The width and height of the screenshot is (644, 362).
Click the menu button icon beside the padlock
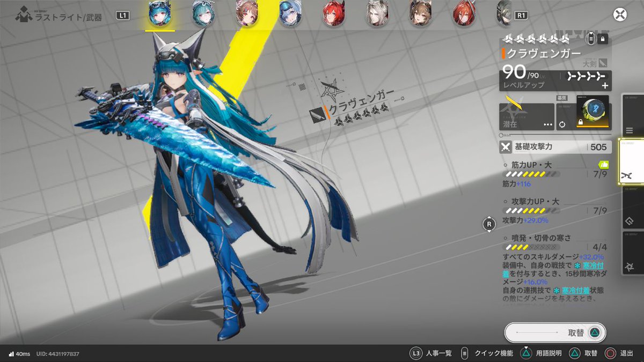pyautogui.click(x=590, y=39)
